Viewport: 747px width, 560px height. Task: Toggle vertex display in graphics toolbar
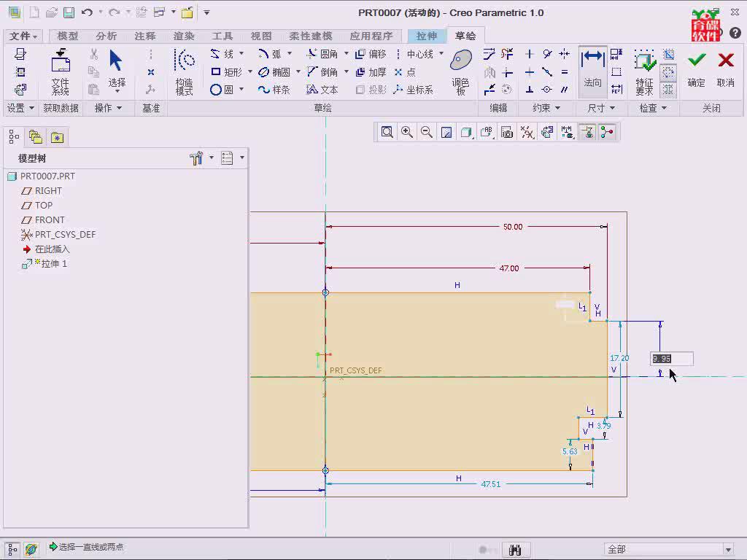coord(607,132)
